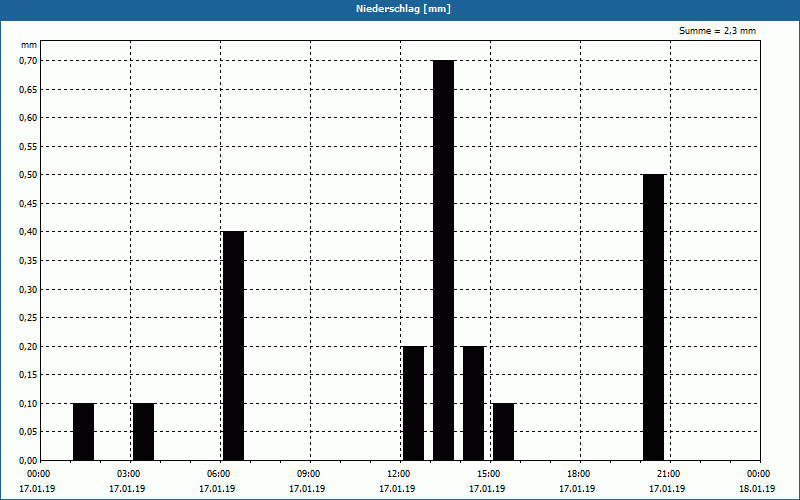Click the 06:00 time label on the x-axis
This screenshot has width=800, height=500.
click(218, 474)
